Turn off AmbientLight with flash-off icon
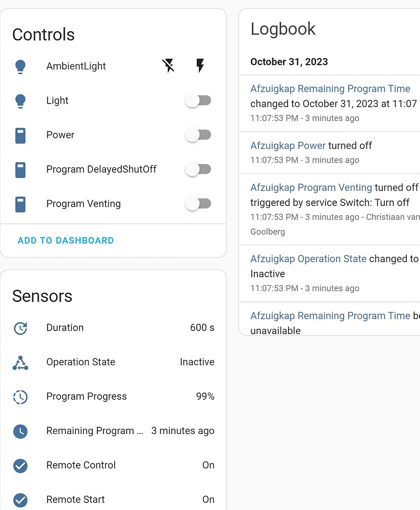This screenshot has width=420, height=510. 168,66
